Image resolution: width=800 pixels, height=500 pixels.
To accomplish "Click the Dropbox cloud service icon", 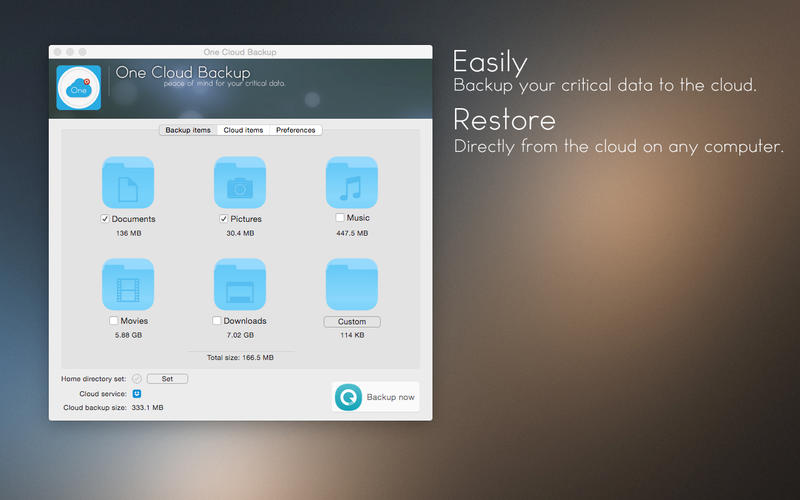I will [x=137, y=394].
